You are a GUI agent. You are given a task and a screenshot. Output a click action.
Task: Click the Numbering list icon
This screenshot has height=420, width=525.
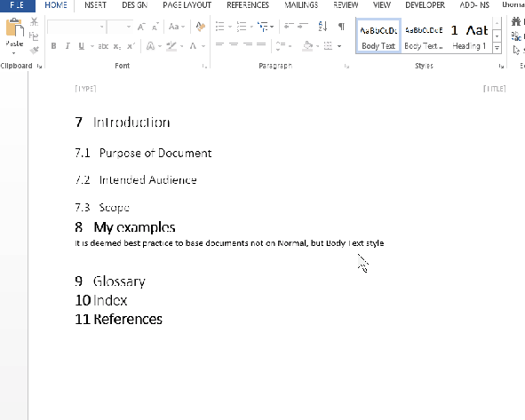pos(242,26)
